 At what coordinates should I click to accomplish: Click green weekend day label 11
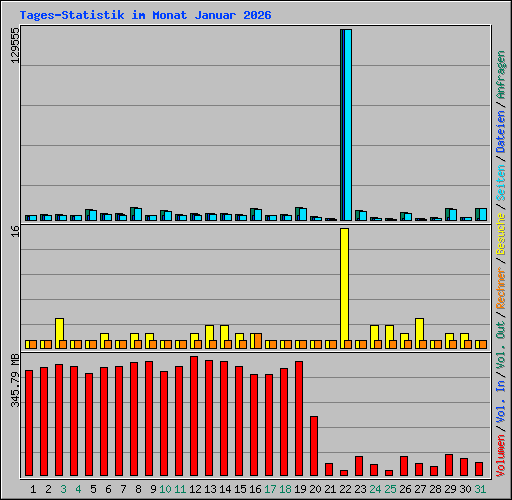[180, 489]
